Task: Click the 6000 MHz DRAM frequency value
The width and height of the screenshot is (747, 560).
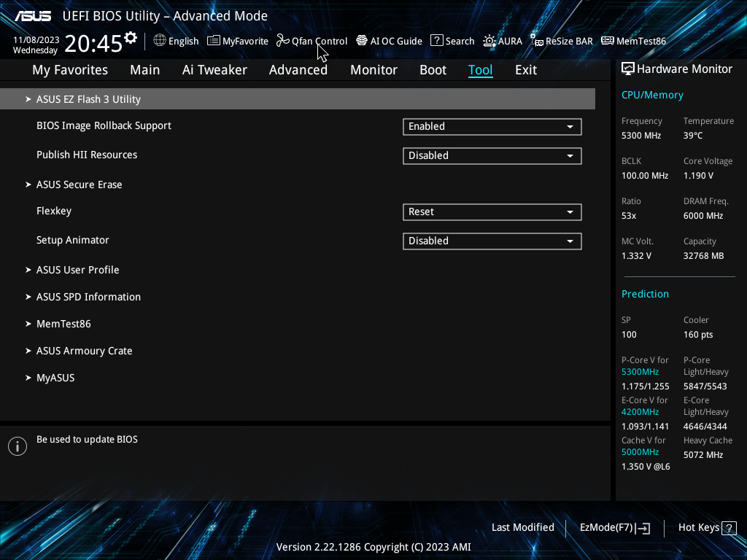Action: (703, 216)
